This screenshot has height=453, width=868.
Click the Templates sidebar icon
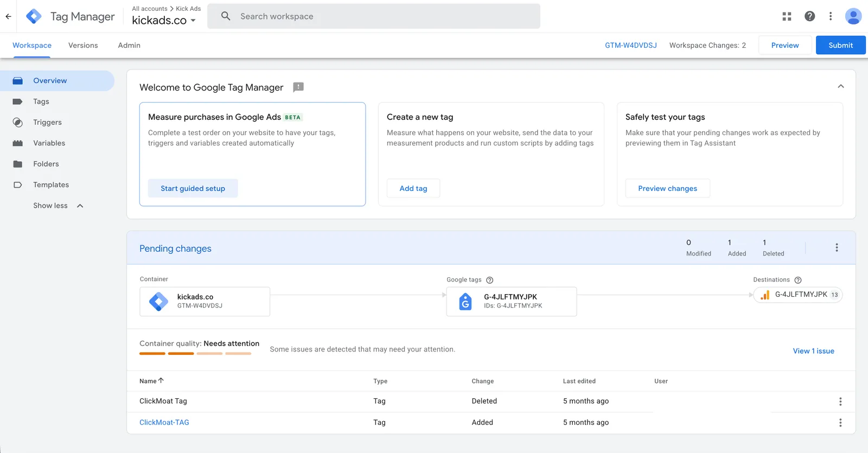[x=18, y=185]
